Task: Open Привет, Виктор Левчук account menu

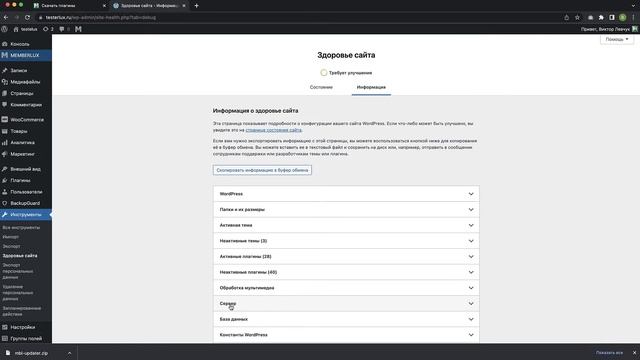Action: coord(609,29)
